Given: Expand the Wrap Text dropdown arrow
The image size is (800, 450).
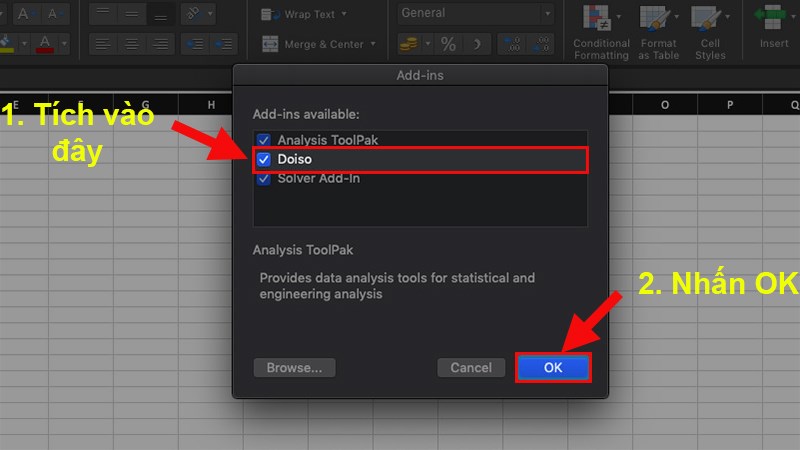Looking at the screenshot, I should point(344,14).
